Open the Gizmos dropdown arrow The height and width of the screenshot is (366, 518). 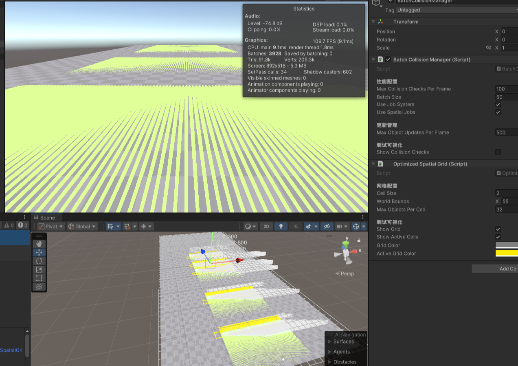pos(363,226)
